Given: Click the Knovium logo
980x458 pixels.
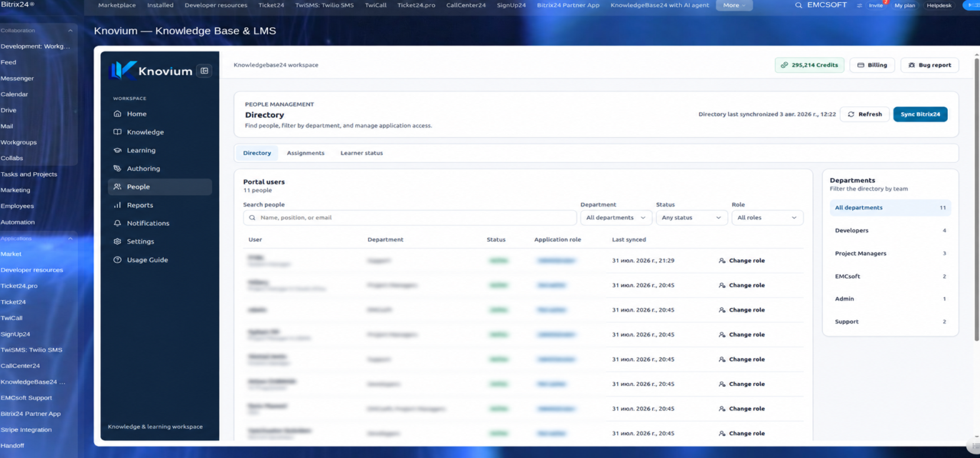Looking at the screenshot, I should click(x=151, y=70).
